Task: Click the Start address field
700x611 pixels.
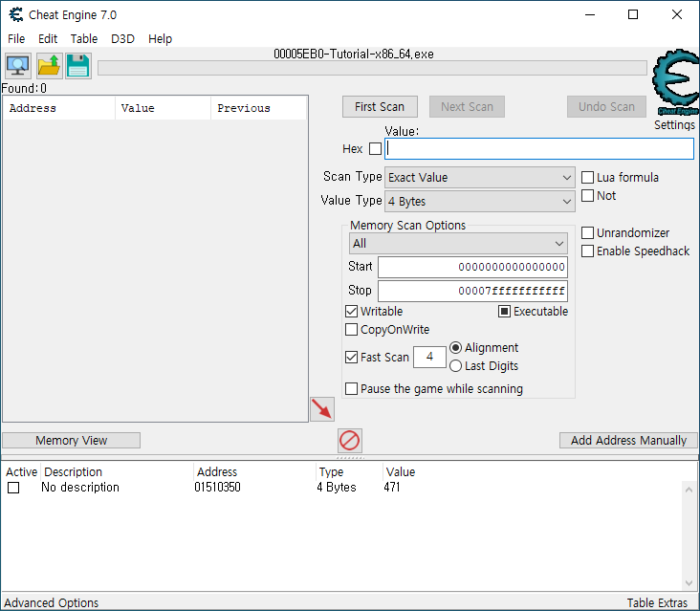Action: pos(472,267)
